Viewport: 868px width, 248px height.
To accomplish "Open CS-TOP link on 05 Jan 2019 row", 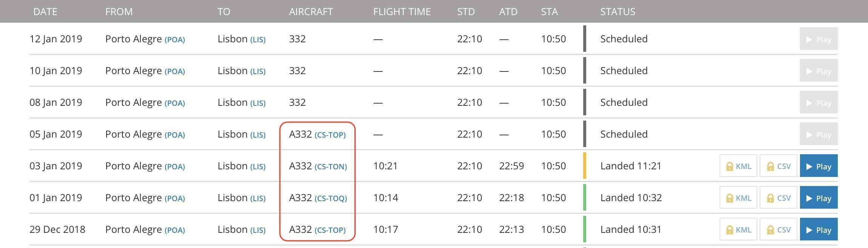I will pos(330,135).
